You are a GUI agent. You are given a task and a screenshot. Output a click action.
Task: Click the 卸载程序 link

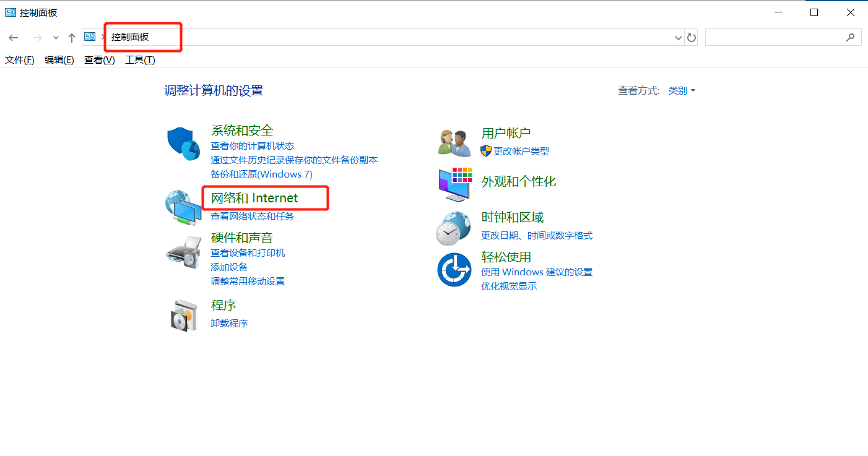click(x=228, y=322)
